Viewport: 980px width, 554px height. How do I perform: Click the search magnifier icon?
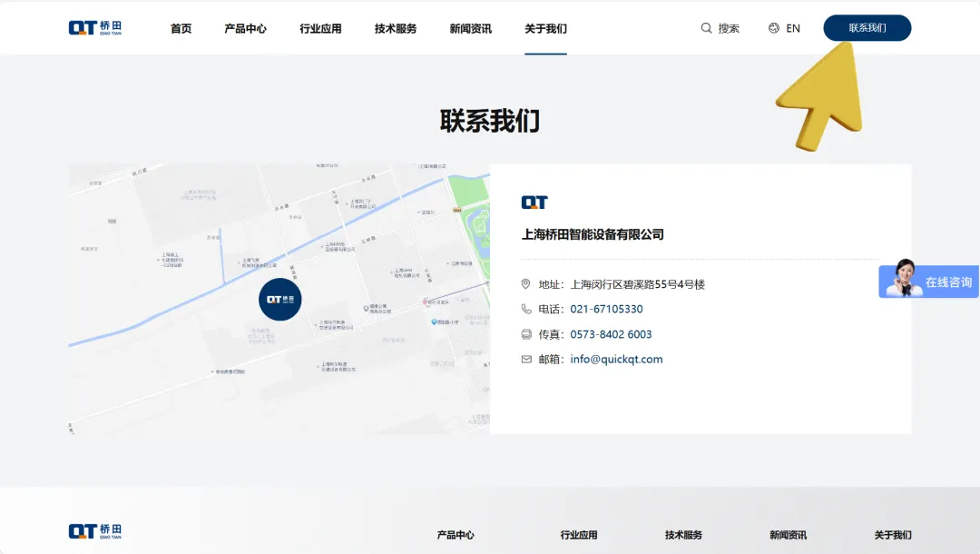click(706, 28)
